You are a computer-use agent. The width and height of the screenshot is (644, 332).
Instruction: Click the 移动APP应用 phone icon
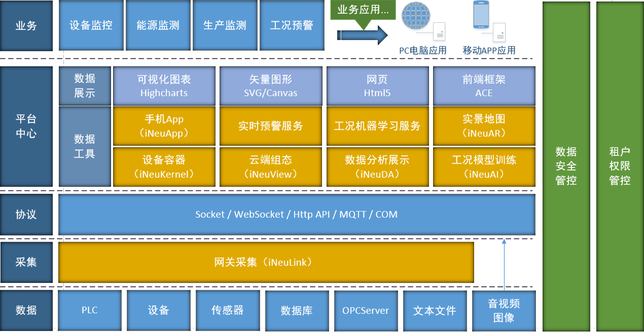[x=481, y=15]
